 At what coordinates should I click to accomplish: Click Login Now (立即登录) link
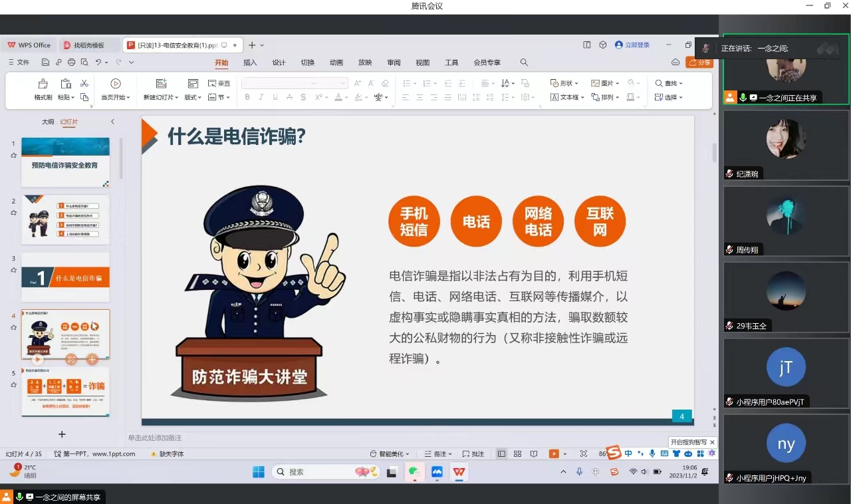point(632,45)
